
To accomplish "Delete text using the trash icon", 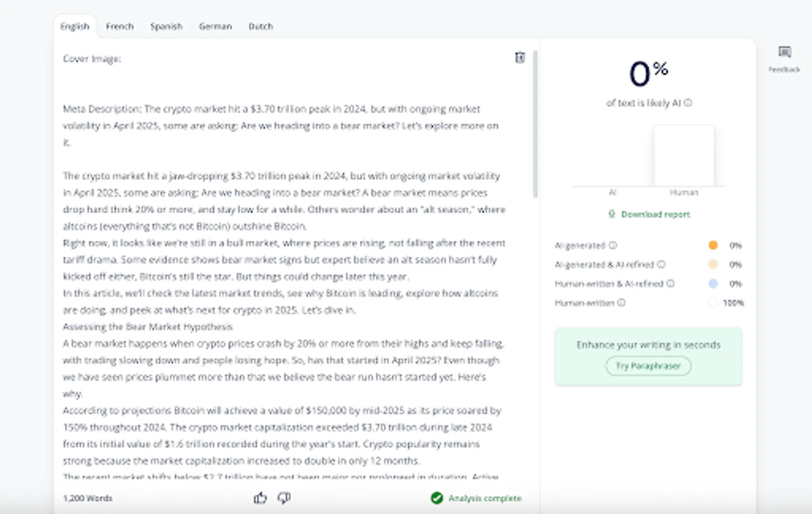I will [520, 57].
